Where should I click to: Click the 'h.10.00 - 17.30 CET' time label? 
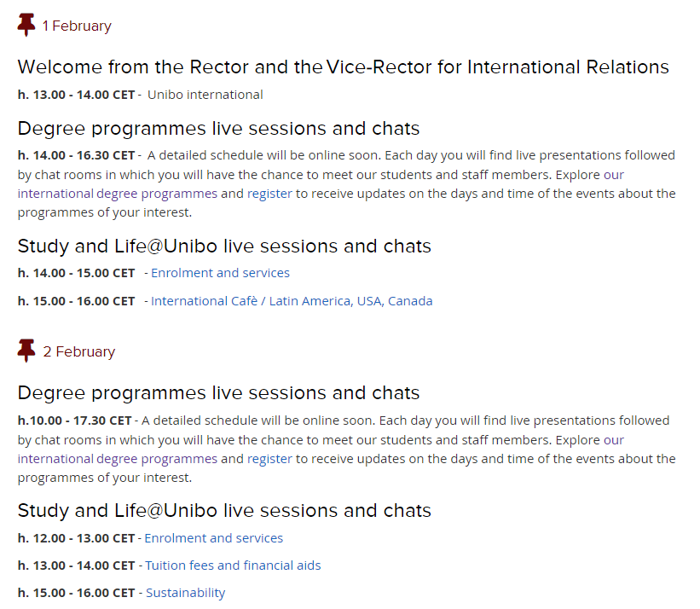point(74,420)
